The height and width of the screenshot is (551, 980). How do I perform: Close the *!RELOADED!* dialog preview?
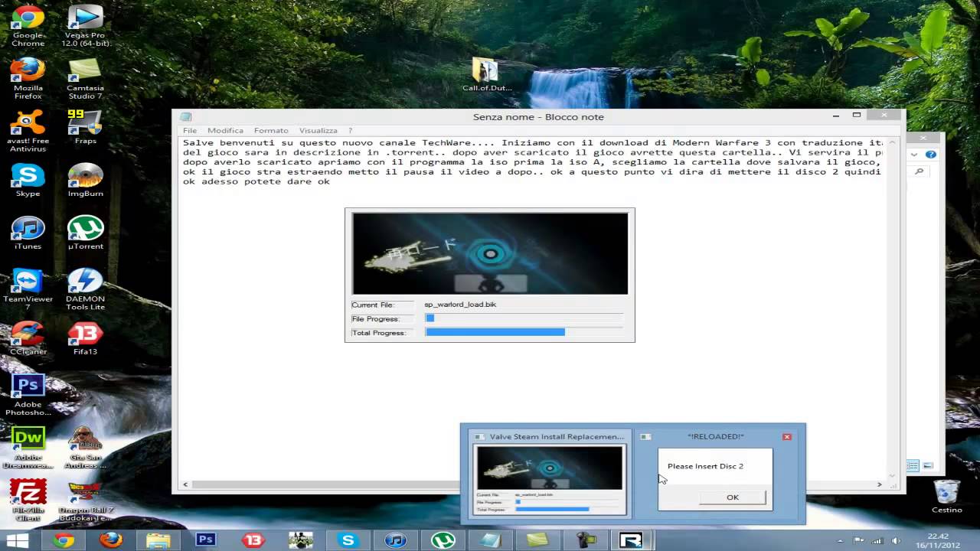pyautogui.click(x=786, y=436)
